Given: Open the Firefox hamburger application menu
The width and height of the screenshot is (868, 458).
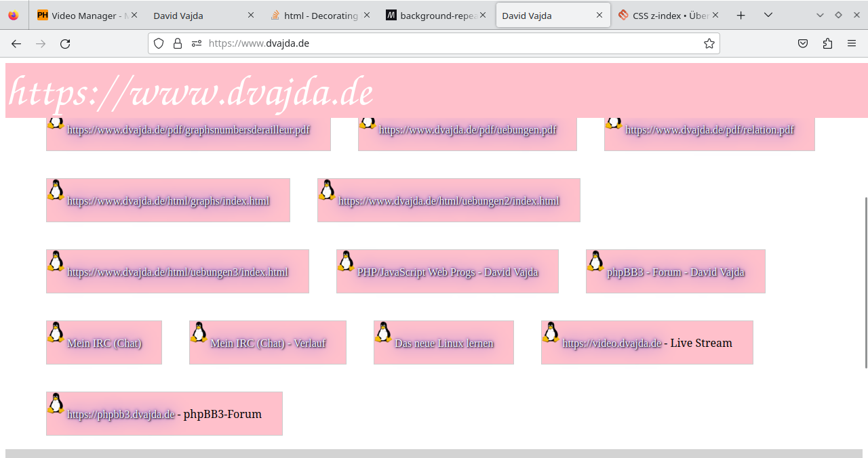Looking at the screenshot, I should (852, 43).
